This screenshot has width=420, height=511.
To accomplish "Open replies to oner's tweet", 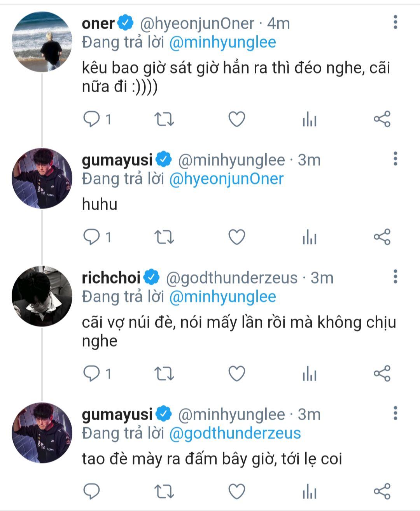I will tap(92, 119).
